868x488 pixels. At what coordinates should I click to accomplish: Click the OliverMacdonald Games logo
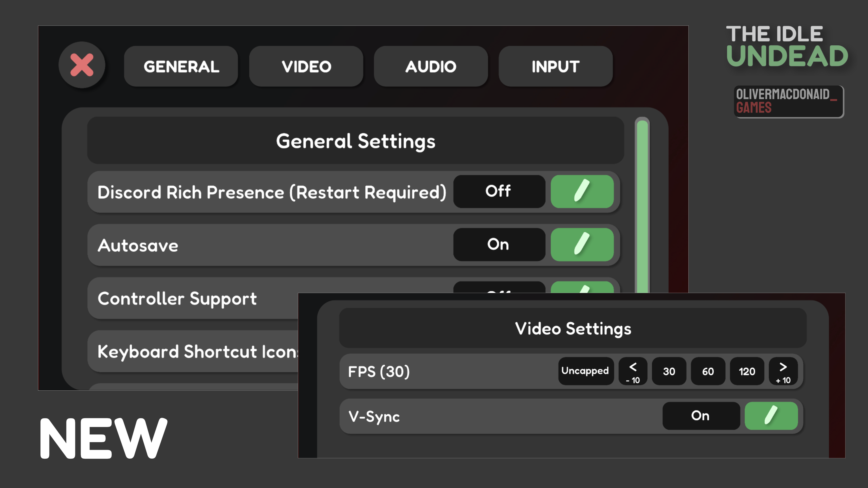pyautogui.click(x=788, y=101)
